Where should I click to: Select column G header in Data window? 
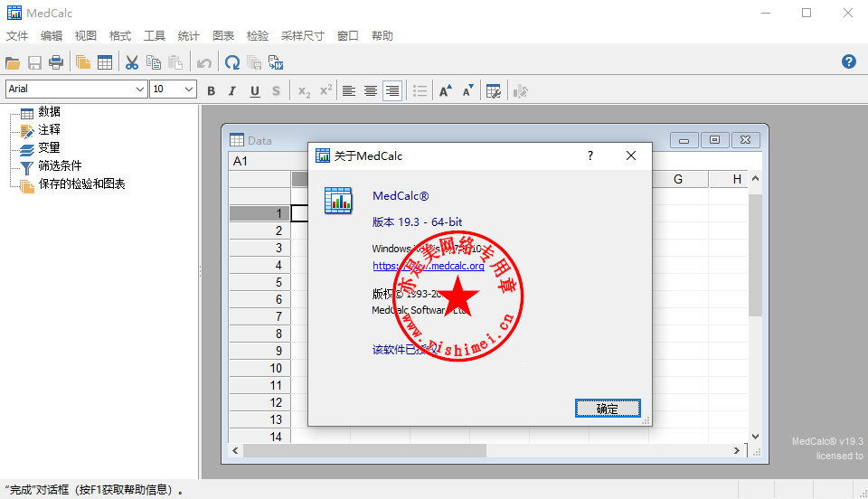(678, 179)
